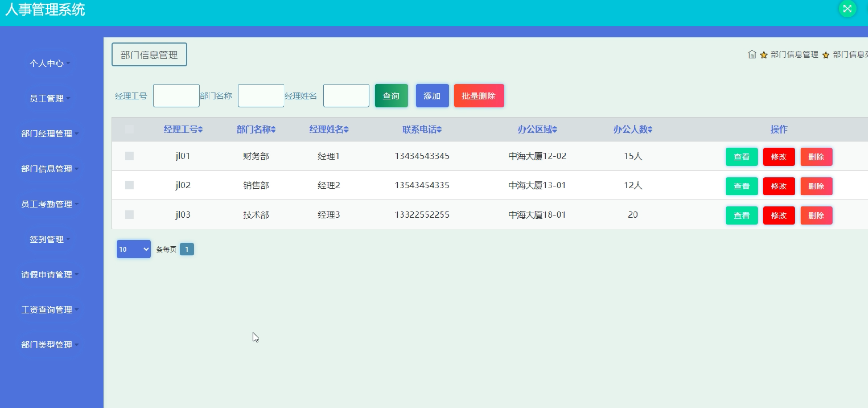This screenshot has height=408, width=868.
Task: Click the green fullscreen toggle icon
Action: click(847, 8)
